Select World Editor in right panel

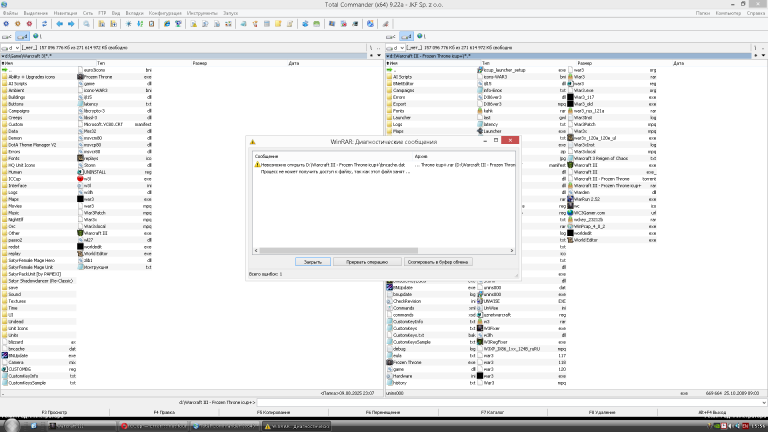pyautogui.click(x=587, y=240)
